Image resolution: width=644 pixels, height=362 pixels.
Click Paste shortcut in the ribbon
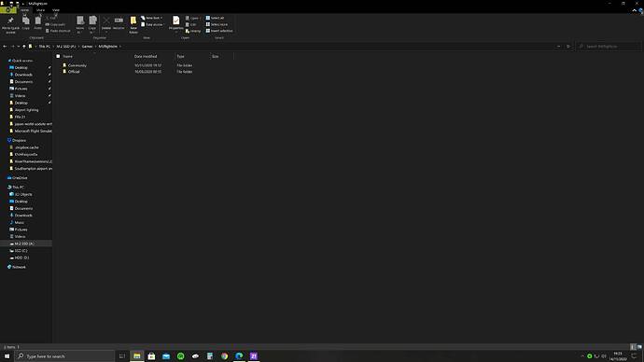[58, 31]
